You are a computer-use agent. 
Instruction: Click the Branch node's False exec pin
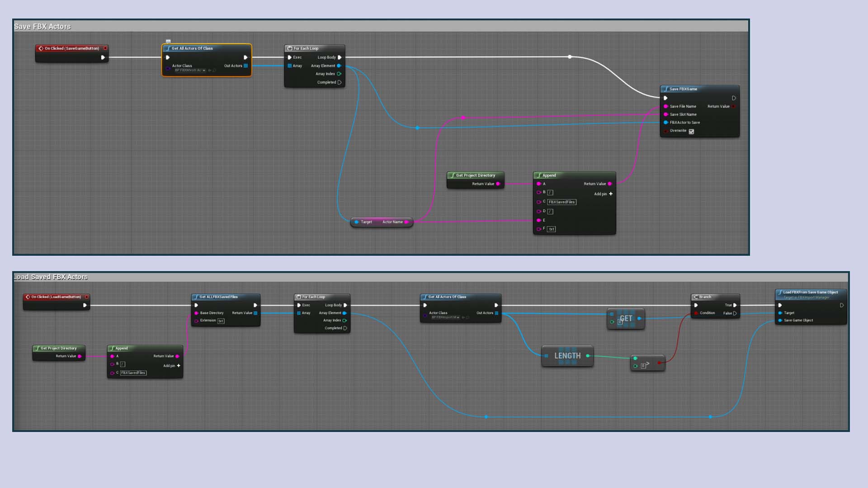click(735, 313)
